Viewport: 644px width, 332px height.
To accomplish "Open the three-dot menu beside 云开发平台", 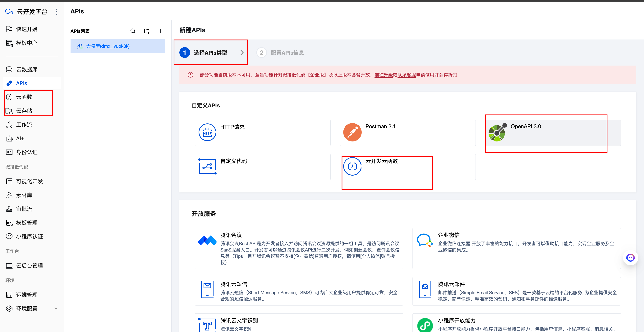I will (x=57, y=12).
